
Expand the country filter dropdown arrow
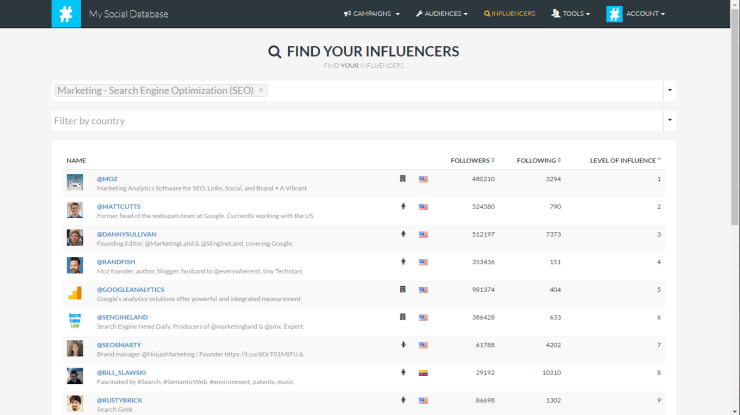click(x=670, y=120)
